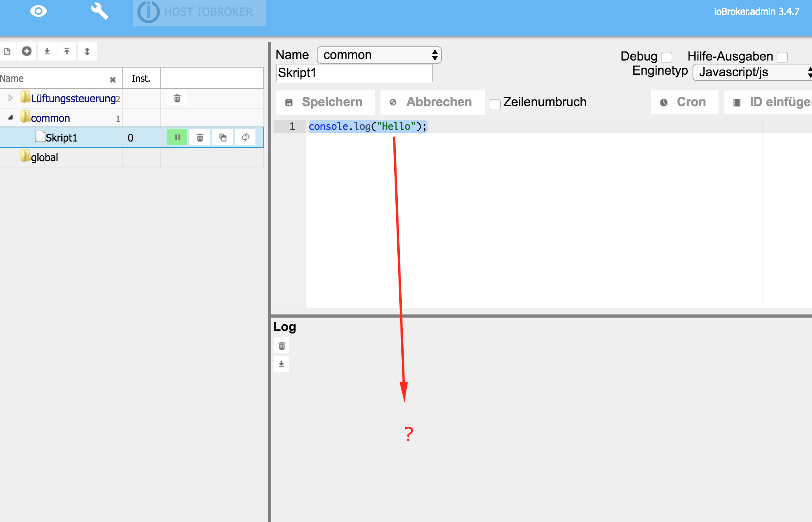
Task: Toggle the Zeilenumbruch checkbox
Action: [x=495, y=104]
